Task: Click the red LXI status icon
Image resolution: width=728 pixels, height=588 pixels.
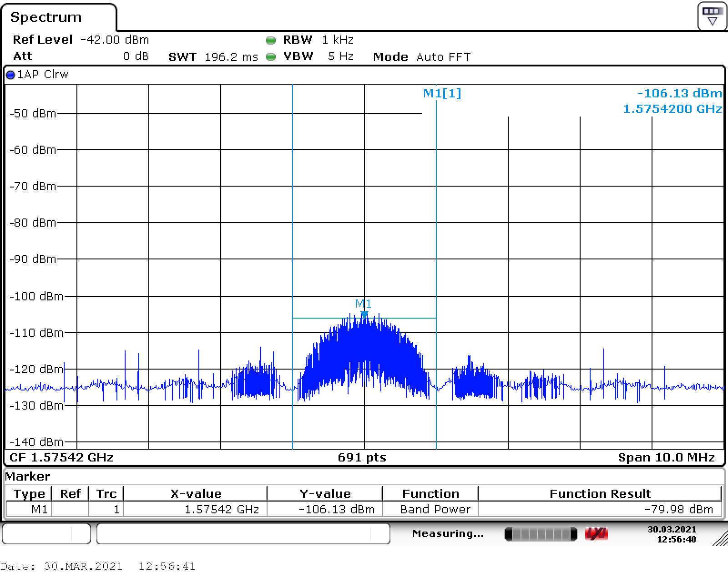Action: point(596,533)
